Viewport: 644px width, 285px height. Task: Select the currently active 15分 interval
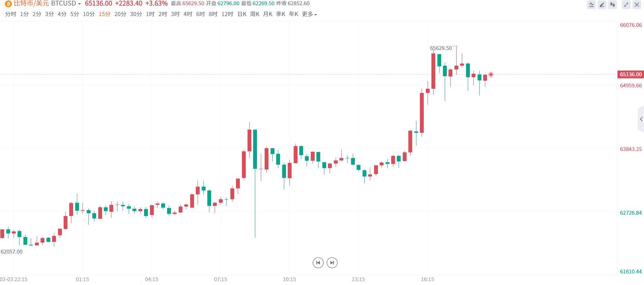tap(104, 14)
